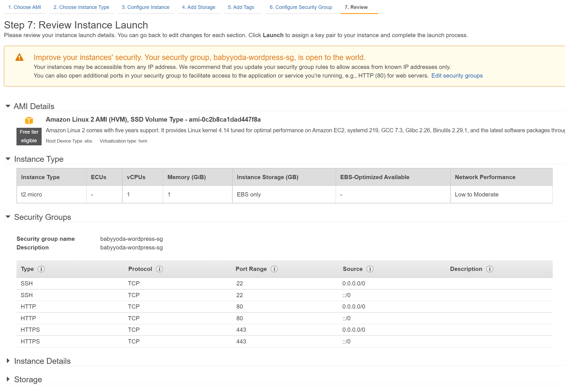Screen dimensions: 565x392
Task: Click the EBS only storage cell
Action: tap(284, 194)
